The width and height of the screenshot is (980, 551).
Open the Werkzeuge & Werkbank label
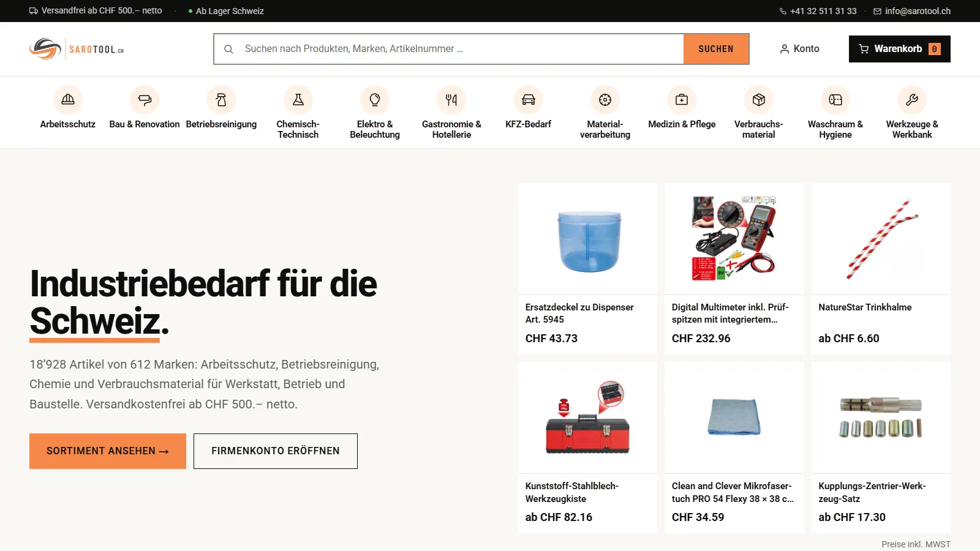pos(912,129)
